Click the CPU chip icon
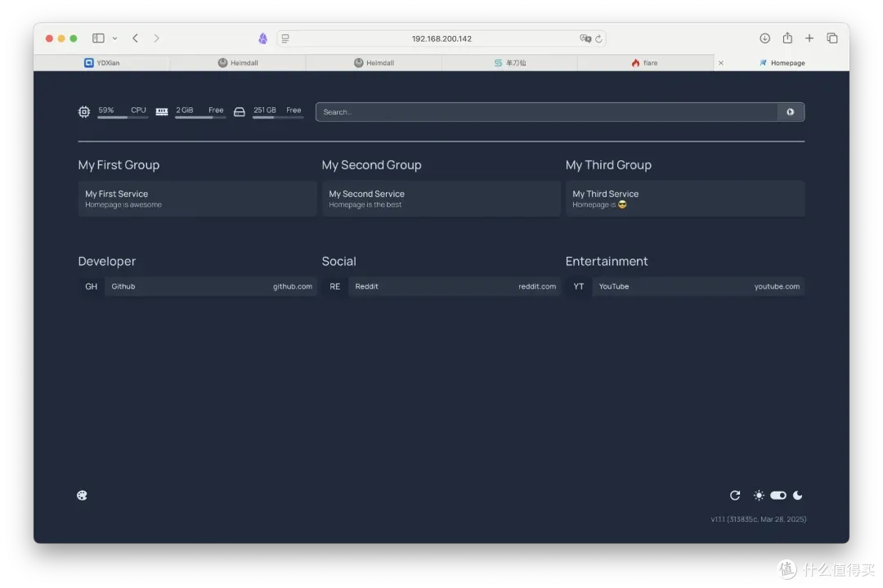The width and height of the screenshot is (883, 588). click(x=84, y=111)
